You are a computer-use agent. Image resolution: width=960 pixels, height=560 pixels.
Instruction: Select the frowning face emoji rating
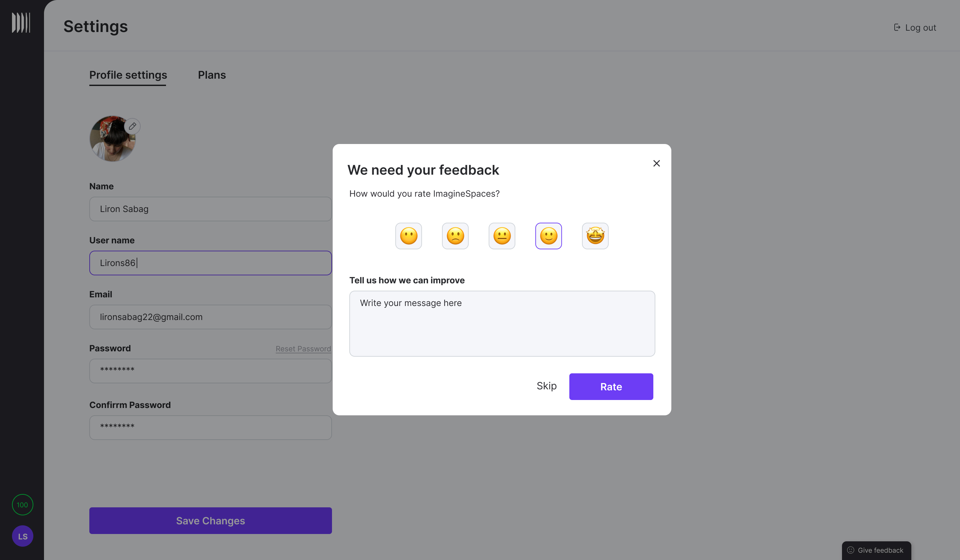[x=455, y=236]
